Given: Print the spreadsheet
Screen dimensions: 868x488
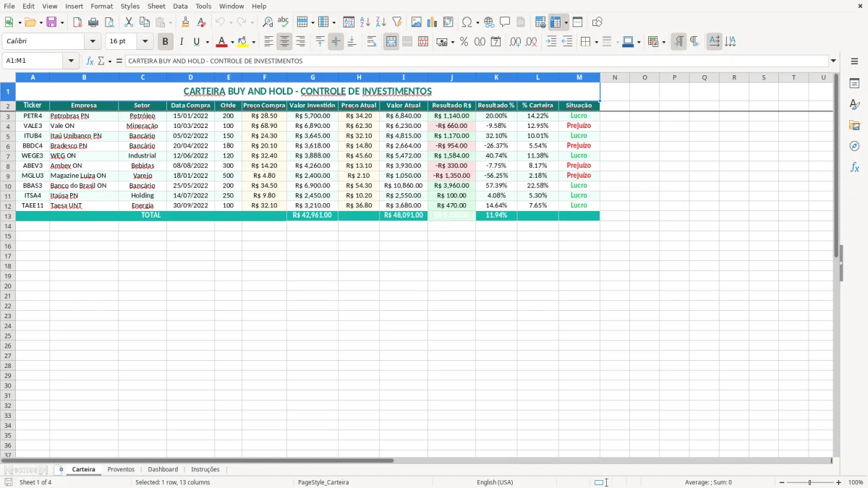Looking at the screenshot, I should tap(93, 22).
